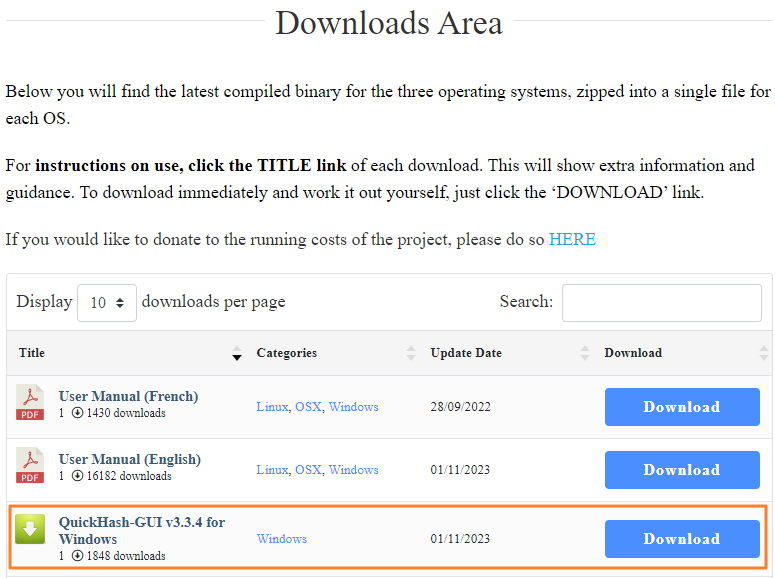
Task: Sort by Download column arrows
Action: tap(764, 353)
